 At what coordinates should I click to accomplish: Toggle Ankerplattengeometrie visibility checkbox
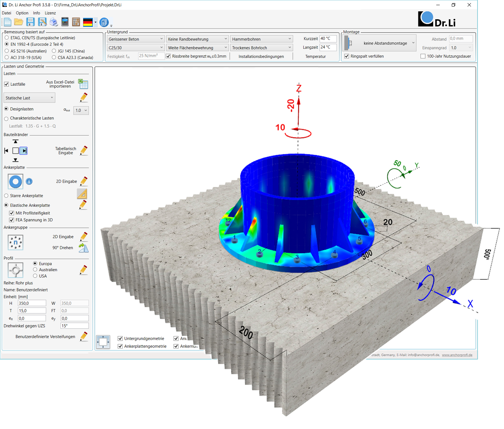tap(120, 346)
